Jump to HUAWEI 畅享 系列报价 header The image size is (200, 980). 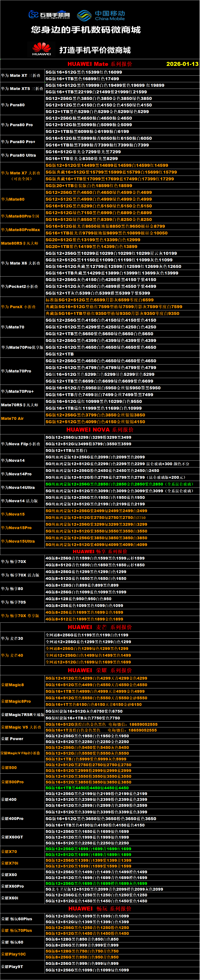(100, 551)
